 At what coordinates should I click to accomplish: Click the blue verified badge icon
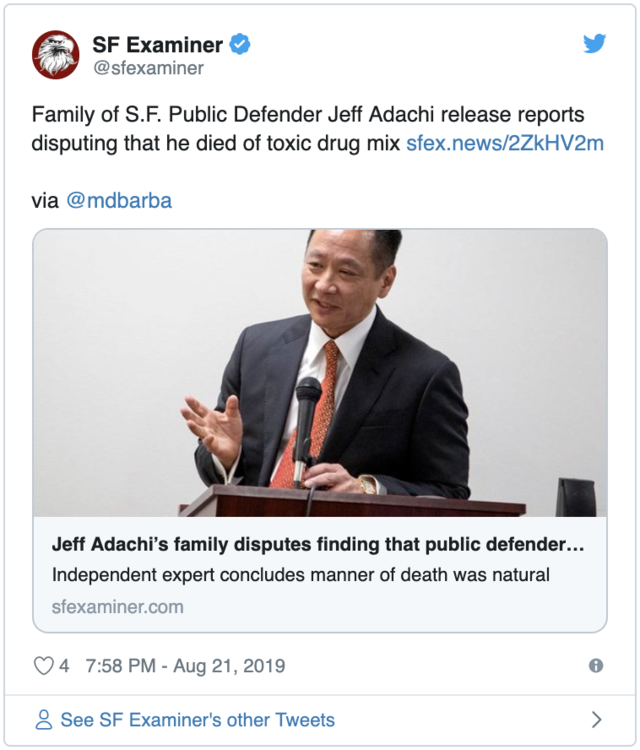coord(240,44)
